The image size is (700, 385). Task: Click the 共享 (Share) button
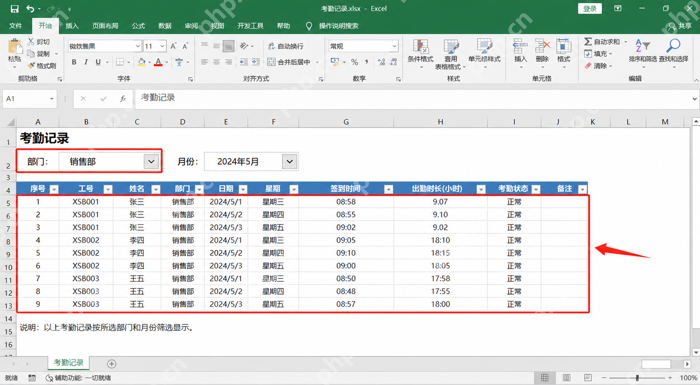pyautogui.click(x=679, y=26)
